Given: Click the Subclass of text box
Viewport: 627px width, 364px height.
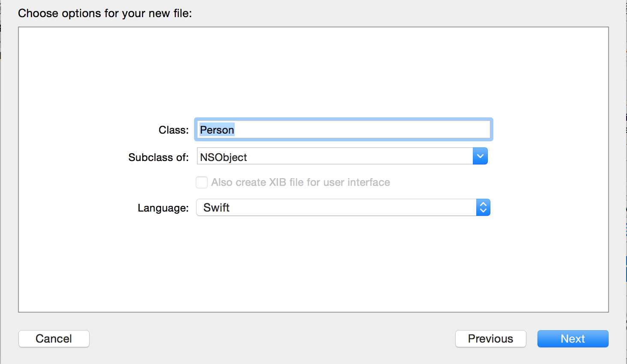Looking at the screenshot, I should click(334, 157).
